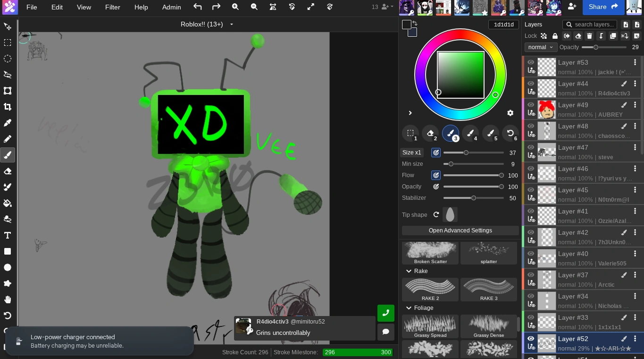Select the Text tool
This screenshot has height=359, width=644.
8,235
